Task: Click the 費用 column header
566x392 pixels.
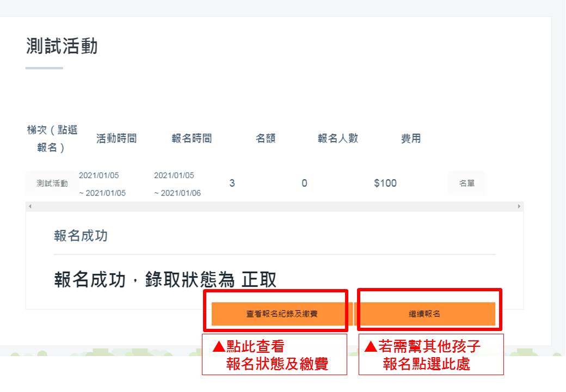Action: pos(411,138)
